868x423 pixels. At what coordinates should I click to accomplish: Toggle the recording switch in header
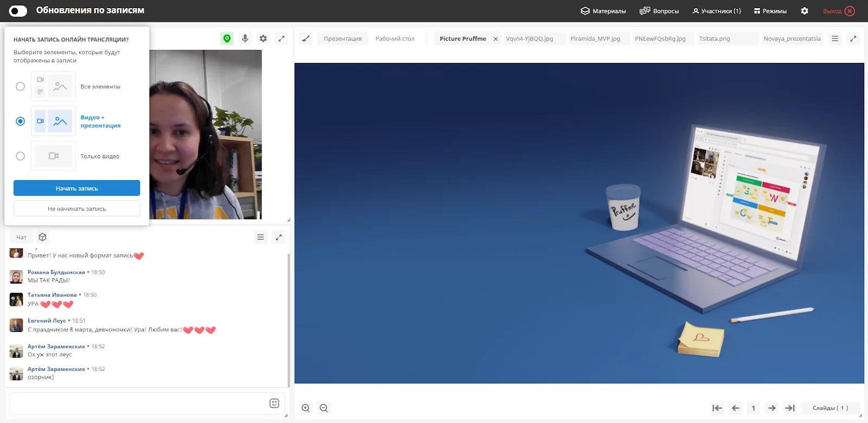coord(18,11)
